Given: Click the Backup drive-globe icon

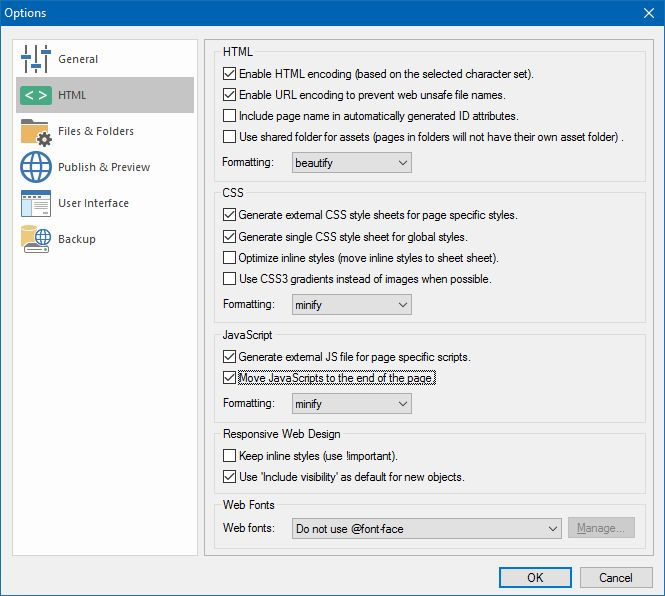Looking at the screenshot, I should tap(36, 239).
